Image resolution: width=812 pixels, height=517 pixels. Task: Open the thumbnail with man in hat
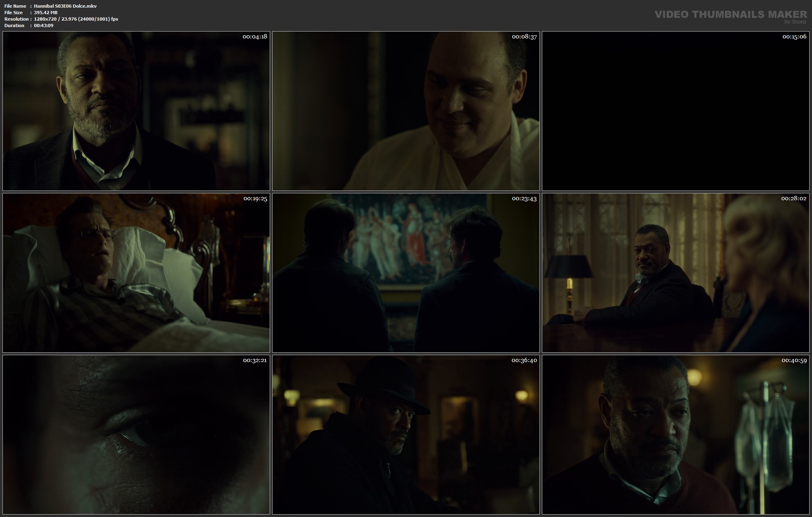(406, 434)
